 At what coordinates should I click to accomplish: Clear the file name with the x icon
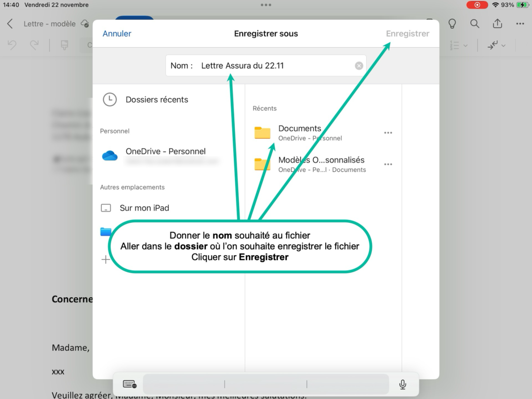pyautogui.click(x=358, y=66)
